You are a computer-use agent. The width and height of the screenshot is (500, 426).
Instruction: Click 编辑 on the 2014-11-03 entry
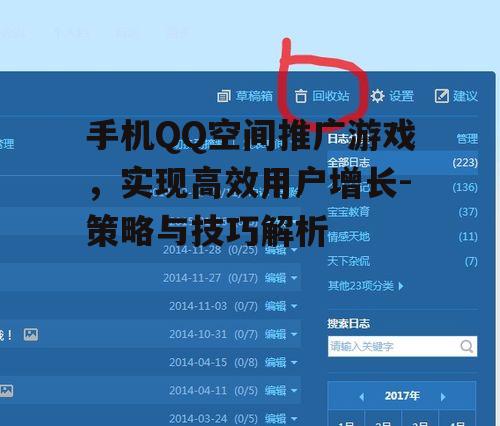[275, 306]
